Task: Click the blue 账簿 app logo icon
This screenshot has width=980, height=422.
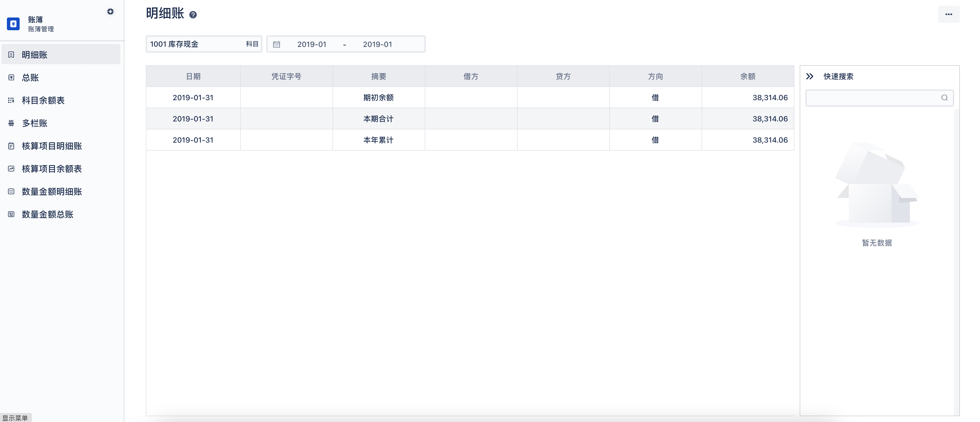Action: pyautogui.click(x=13, y=24)
